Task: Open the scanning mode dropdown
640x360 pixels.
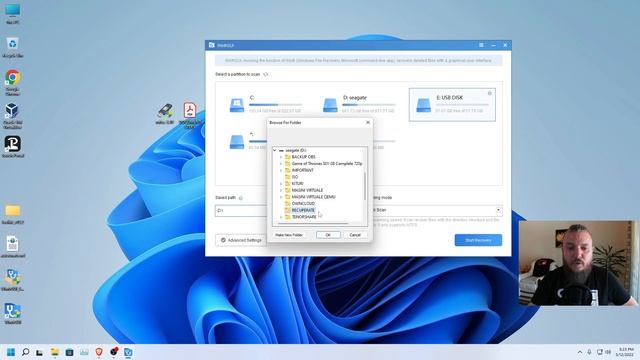Action: (x=498, y=210)
